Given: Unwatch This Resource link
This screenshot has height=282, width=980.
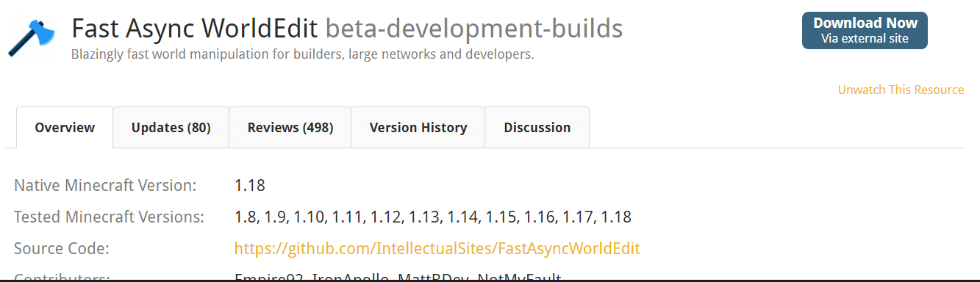Looking at the screenshot, I should [x=901, y=90].
